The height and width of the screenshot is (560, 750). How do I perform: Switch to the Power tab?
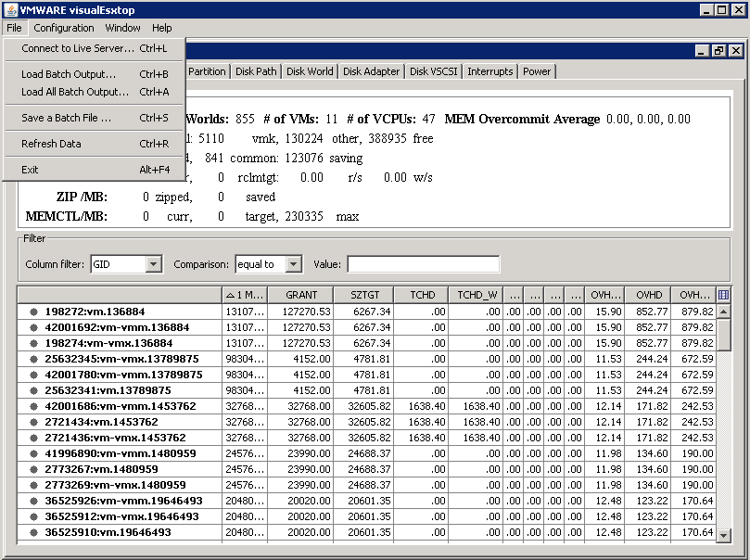pos(537,71)
